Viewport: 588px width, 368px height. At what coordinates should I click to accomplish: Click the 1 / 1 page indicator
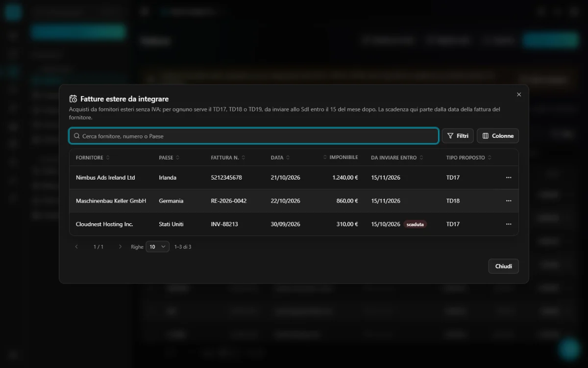click(98, 247)
